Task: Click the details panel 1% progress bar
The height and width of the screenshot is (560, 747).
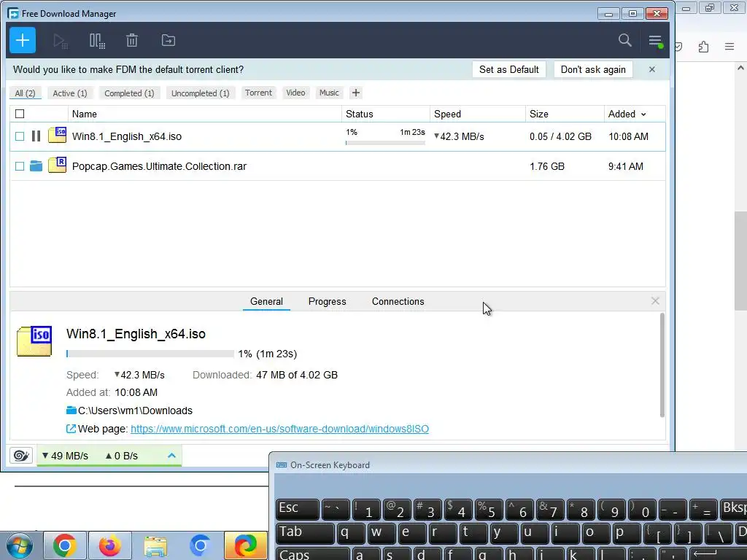Action: (x=150, y=354)
